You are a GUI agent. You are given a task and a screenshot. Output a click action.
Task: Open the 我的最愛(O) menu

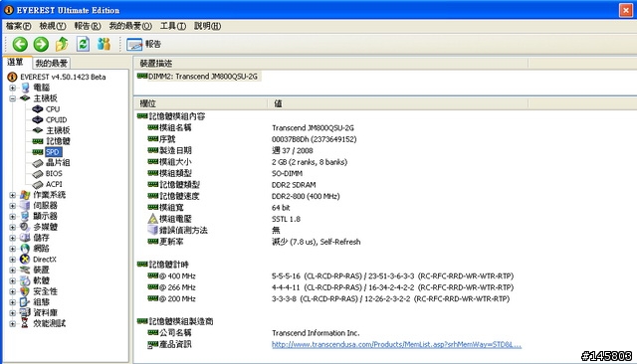(x=130, y=26)
